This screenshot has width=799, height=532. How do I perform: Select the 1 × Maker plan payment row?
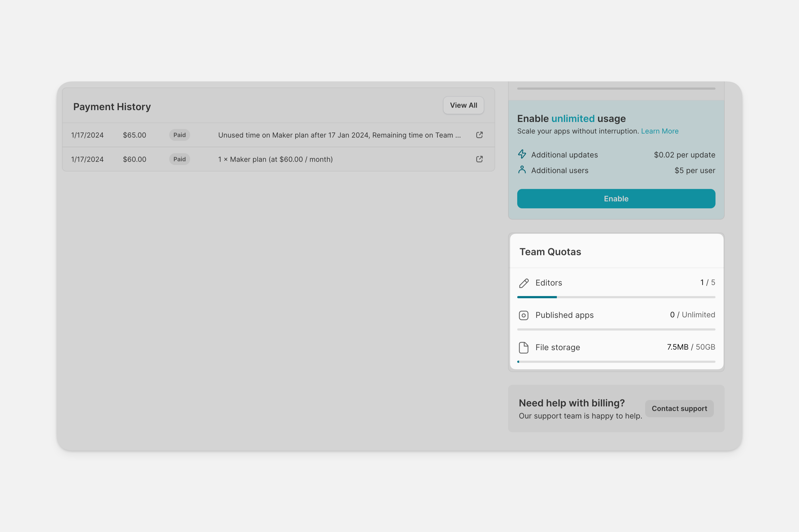point(275,160)
